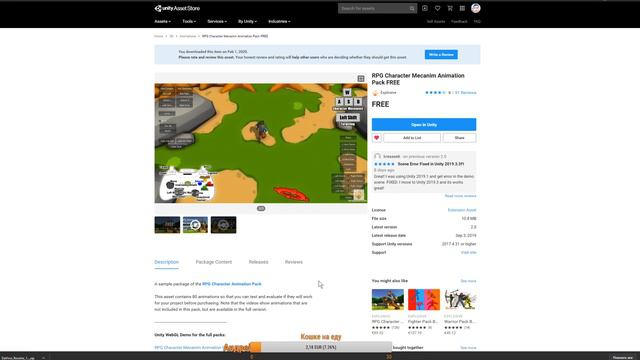The image size is (640, 360).
Task: Open the Fighter Pack recommended asset thumbnail
Action: [424, 300]
